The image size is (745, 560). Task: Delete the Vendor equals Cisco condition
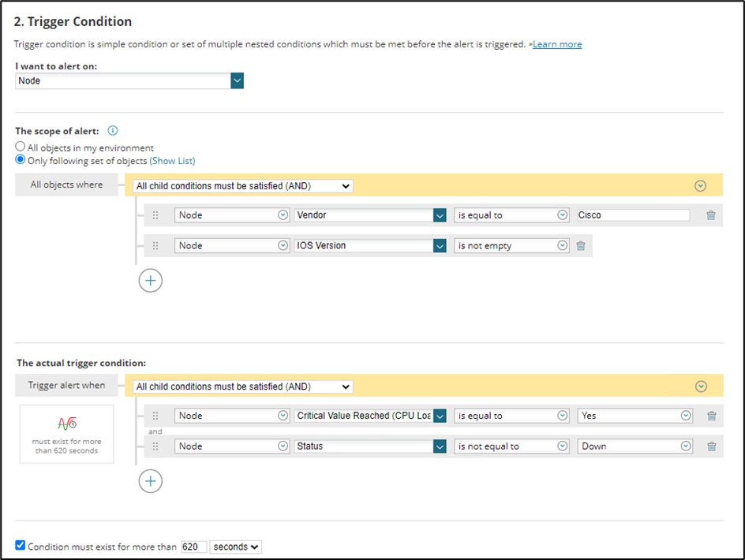click(711, 215)
